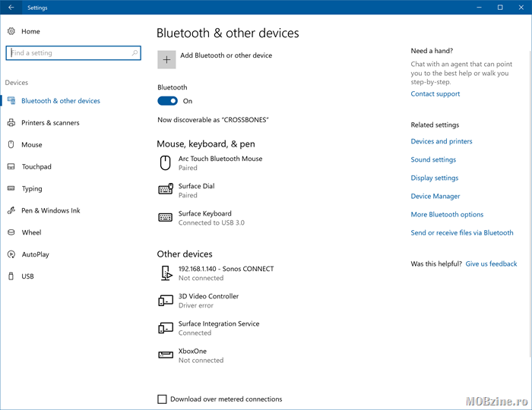The image size is (532, 410).
Task: Enable Download over metered connections checkbox
Action: [x=162, y=399]
